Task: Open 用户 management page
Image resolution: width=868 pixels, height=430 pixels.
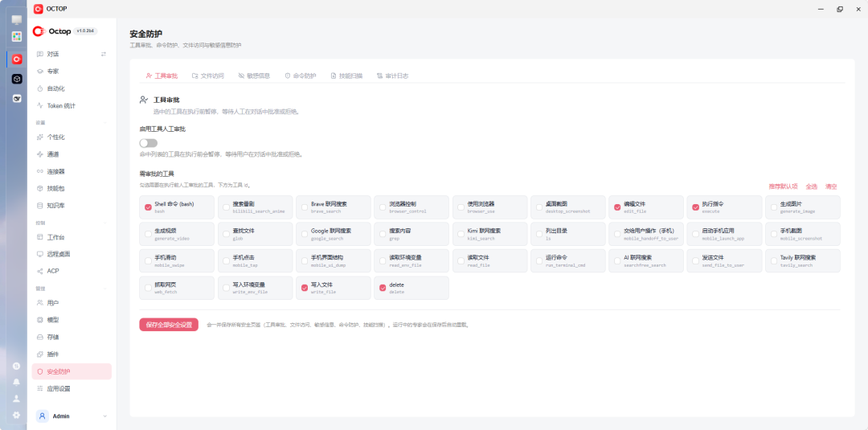Action: click(72, 303)
